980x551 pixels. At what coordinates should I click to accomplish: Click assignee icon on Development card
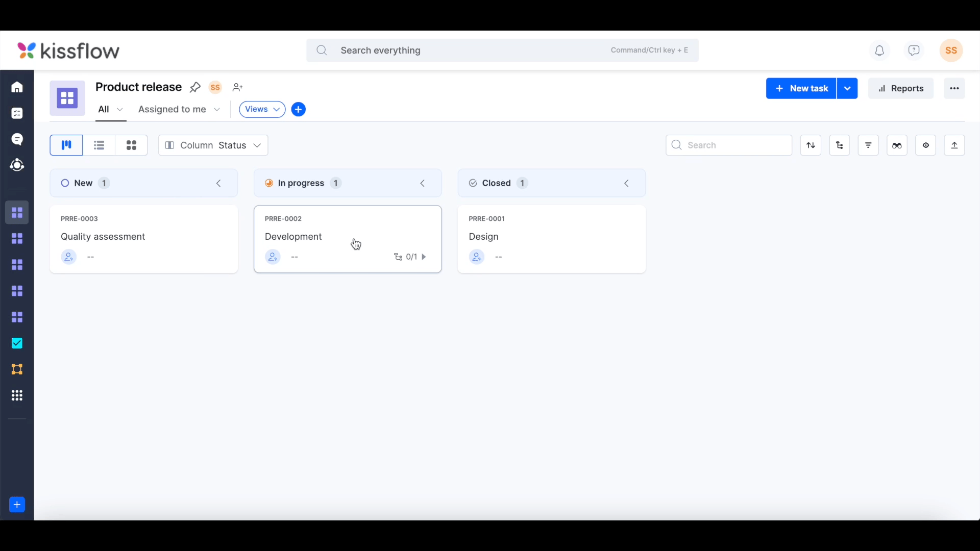(273, 257)
